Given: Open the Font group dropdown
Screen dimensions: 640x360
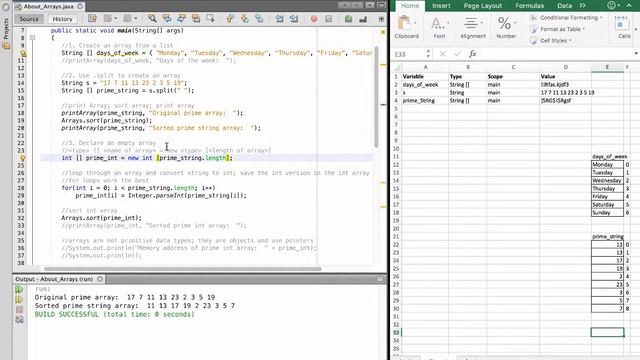Looking at the screenshot, I should (x=439, y=27).
